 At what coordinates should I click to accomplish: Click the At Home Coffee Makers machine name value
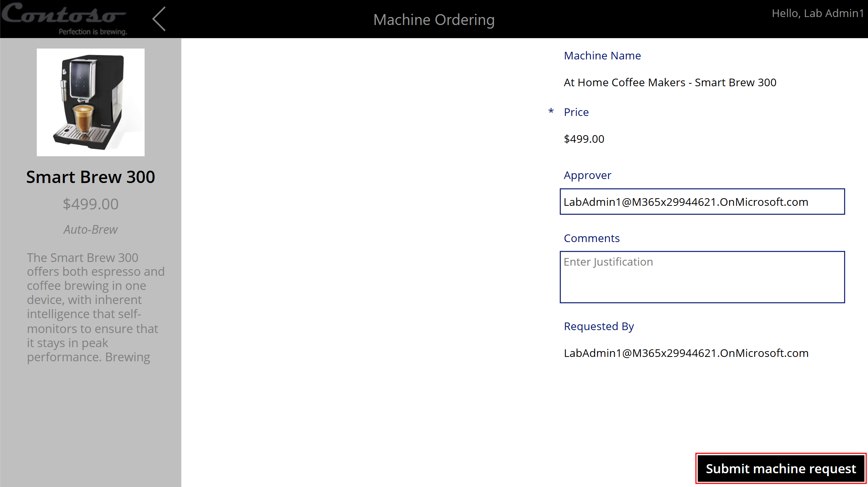click(x=670, y=83)
